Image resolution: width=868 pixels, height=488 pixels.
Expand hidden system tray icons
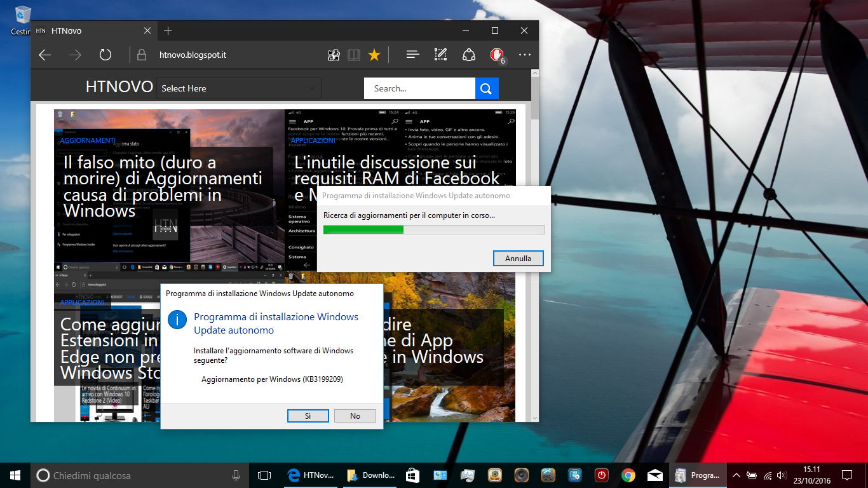pyautogui.click(x=736, y=475)
